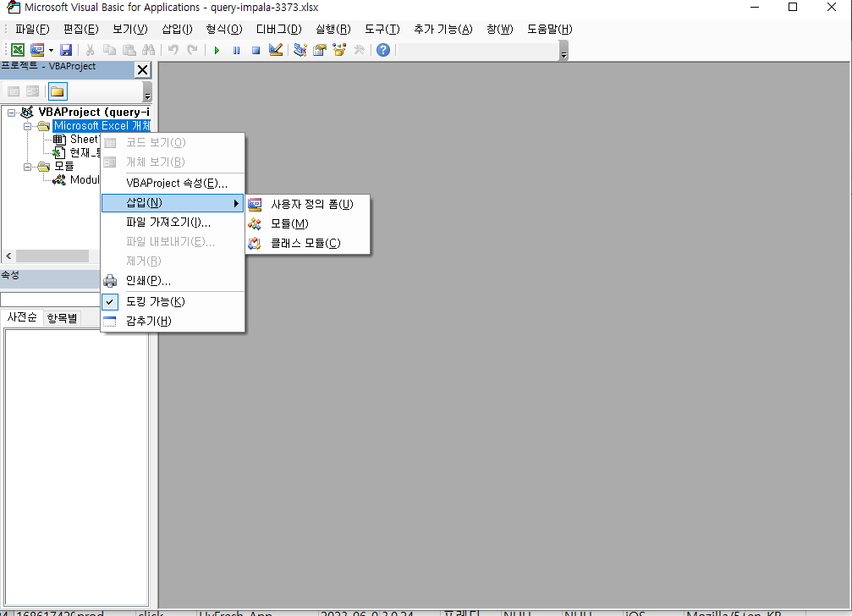Switch to Microsoft Excel view icon
The image size is (852, 616).
click(18, 50)
